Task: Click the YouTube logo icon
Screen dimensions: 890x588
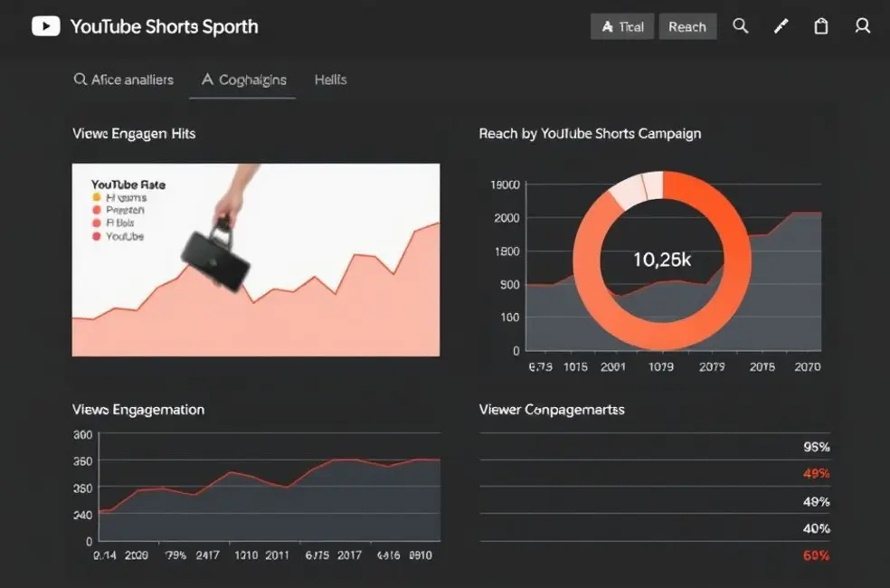Action: (x=45, y=26)
